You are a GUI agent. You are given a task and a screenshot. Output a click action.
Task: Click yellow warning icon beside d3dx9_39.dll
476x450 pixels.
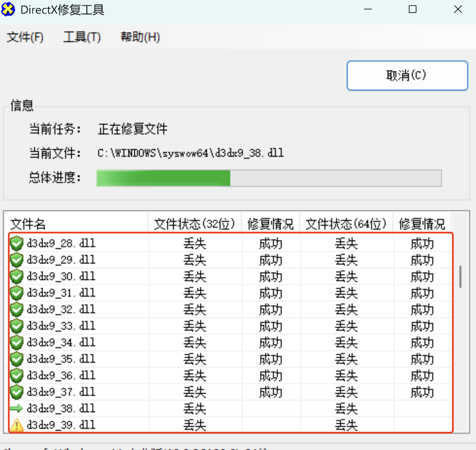pyautogui.click(x=17, y=425)
